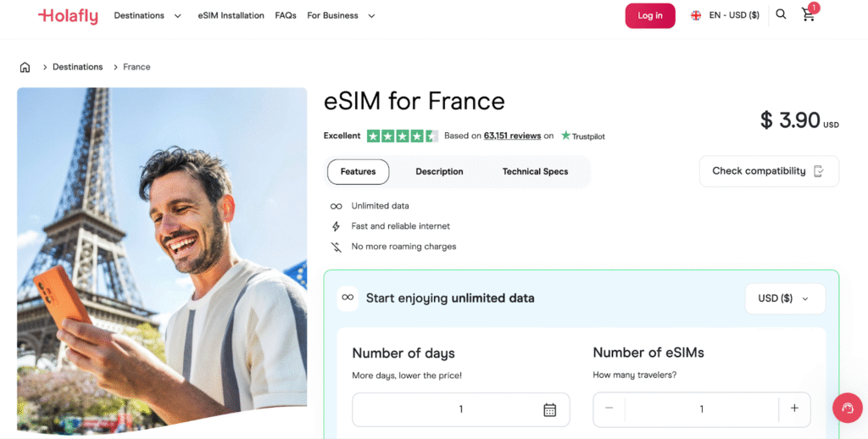
Task: Open 63,151 reviews link
Action: (x=512, y=136)
